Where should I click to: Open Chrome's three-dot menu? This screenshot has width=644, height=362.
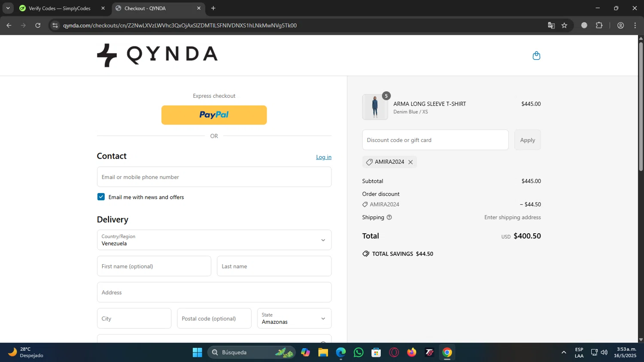point(635,25)
